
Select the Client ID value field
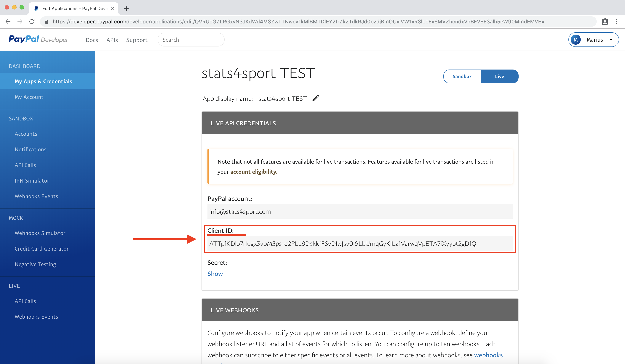360,243
